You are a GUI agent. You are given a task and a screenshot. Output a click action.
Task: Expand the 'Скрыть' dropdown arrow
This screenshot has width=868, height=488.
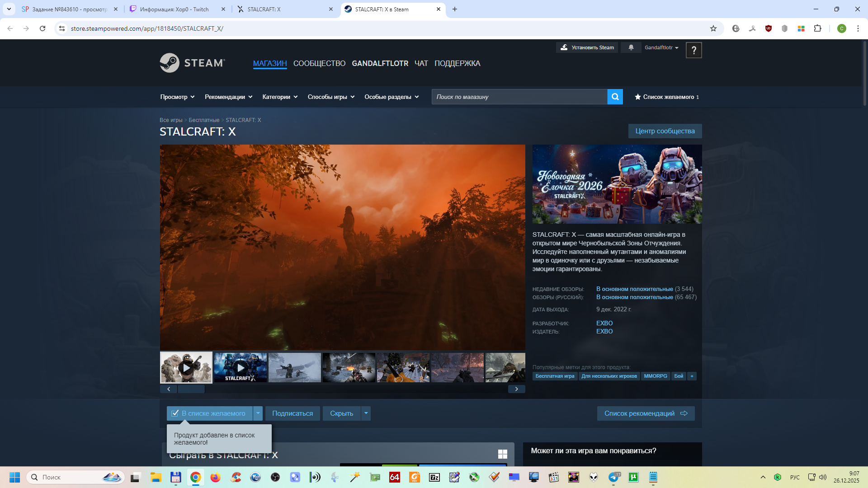366,413
